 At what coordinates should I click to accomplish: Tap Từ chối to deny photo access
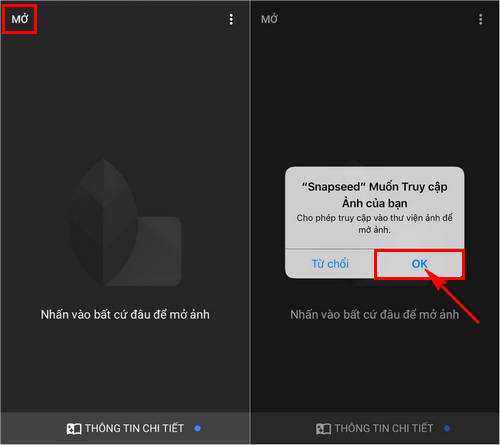coord(330,264)
